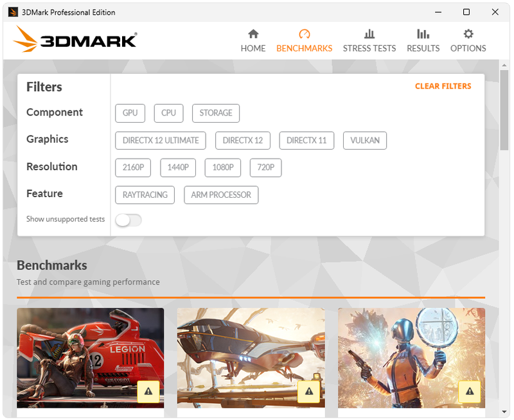Click CLEAR FILTERS link
Screen dimensions: 514x420
click(x=443, y=86)
